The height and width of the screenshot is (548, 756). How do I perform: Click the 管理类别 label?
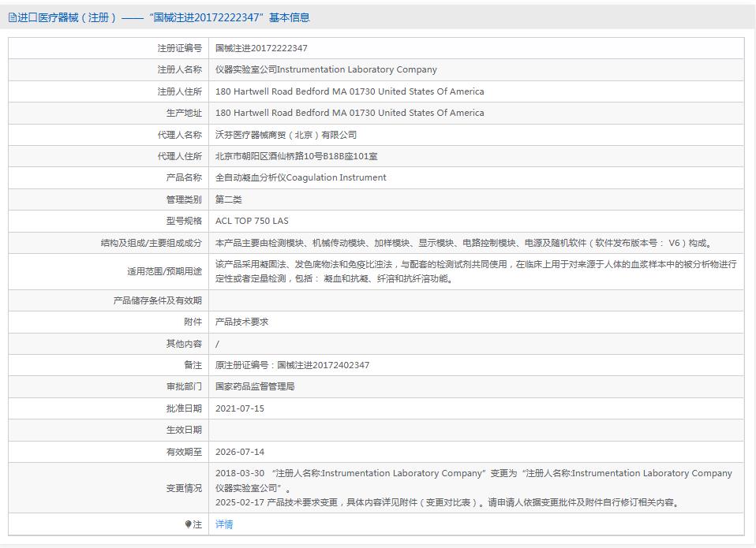pyautogui.click(x=184, y=199)
